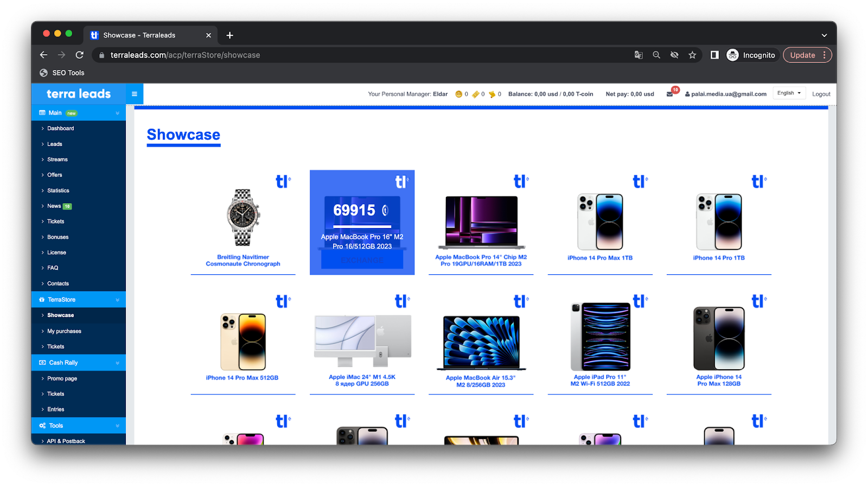868x486 pixels.
Task: Open the Apple iMac 24" M1 product
Action: click(x=362, y=342)
